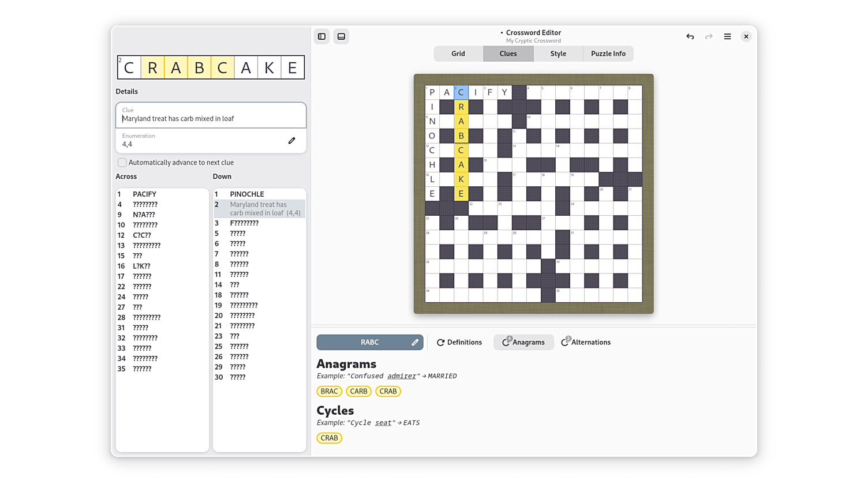The height and width of the screenshot is (488, 868).
Task: Click pencil icon on RABC button
Action: click(x=414, y=343)
